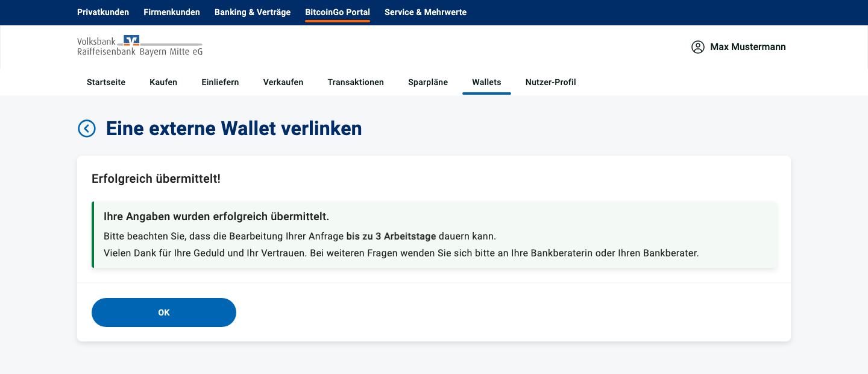The height and width of the screenshot is (374, 868).
Task: Click the Volksbank Raiffeisenbank logo
Action: click(x=140, y=46)
